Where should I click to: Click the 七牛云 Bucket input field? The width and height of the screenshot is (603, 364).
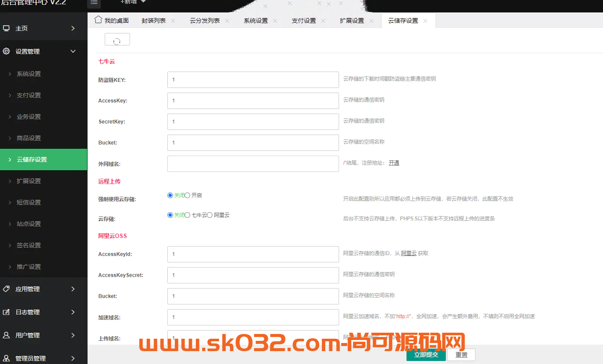coord(253,143)
